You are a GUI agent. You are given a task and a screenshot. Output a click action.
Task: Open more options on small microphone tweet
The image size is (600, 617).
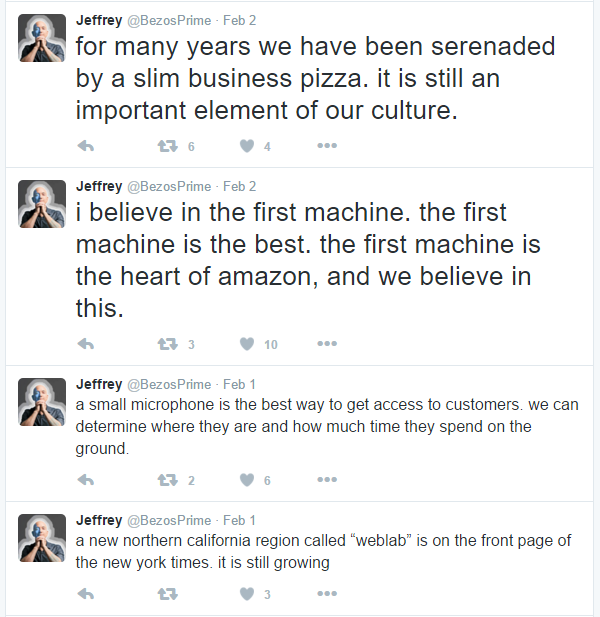[x=326, y=480]
